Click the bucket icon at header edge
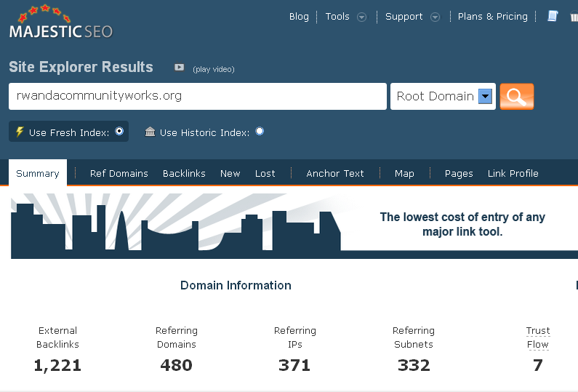Image resolution: width=578 pixels, height=392 pixels. [574, 17]
